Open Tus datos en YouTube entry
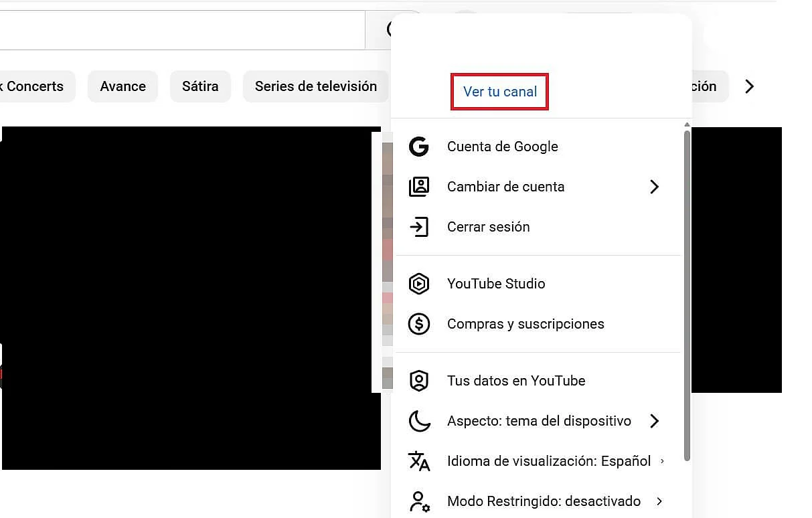 coord(538,381)
